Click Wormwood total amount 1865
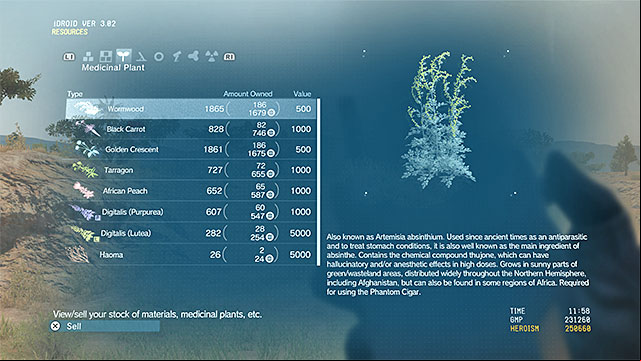Screen dimensions: 641x361 pos(214,109)
